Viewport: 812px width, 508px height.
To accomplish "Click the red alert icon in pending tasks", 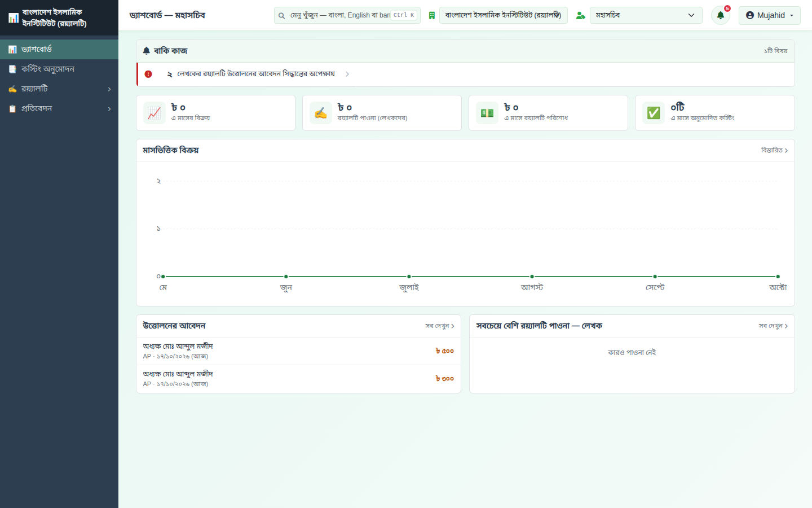I will coord(148,74).
